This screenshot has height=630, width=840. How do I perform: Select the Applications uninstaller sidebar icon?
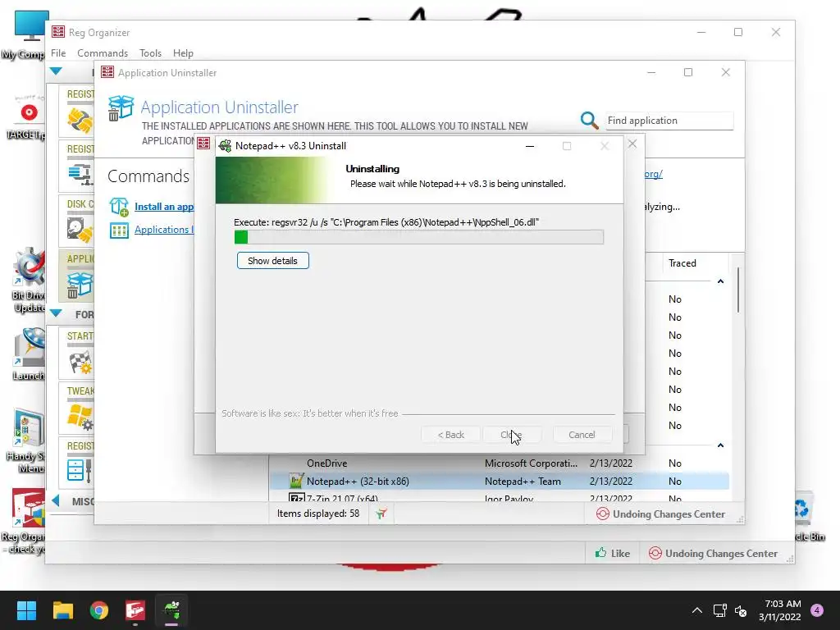click(80, 285)
